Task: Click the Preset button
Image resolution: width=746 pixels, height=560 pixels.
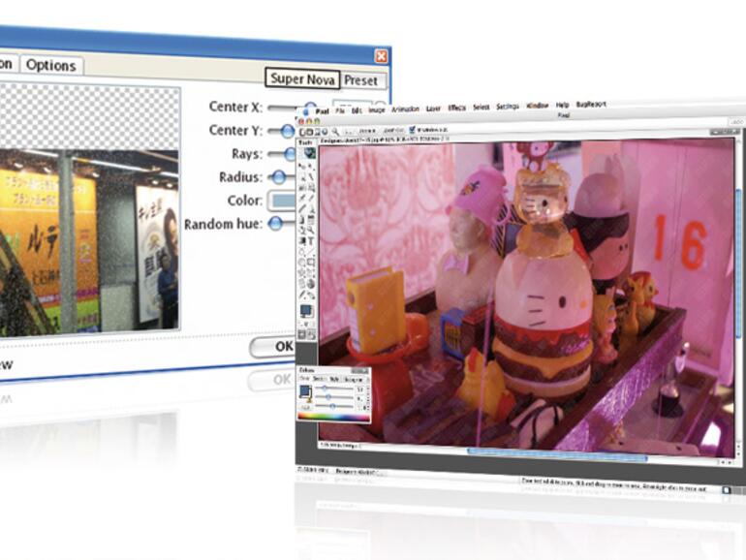Action: pos(361,80)
